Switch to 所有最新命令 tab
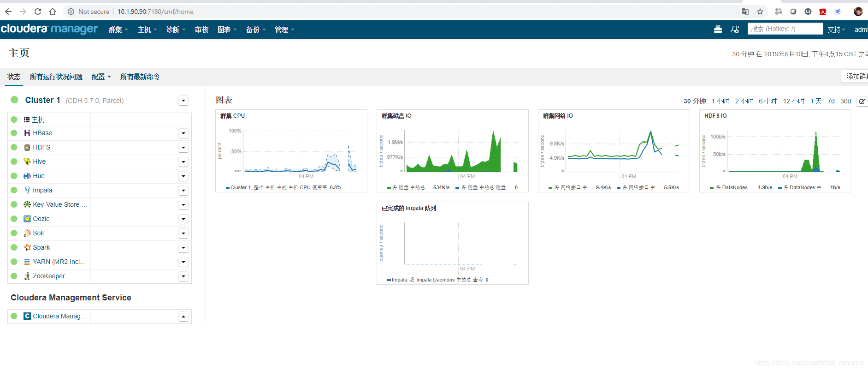This screenshot has width=868, height=371. pyautogui.click(x=140, y=77)
